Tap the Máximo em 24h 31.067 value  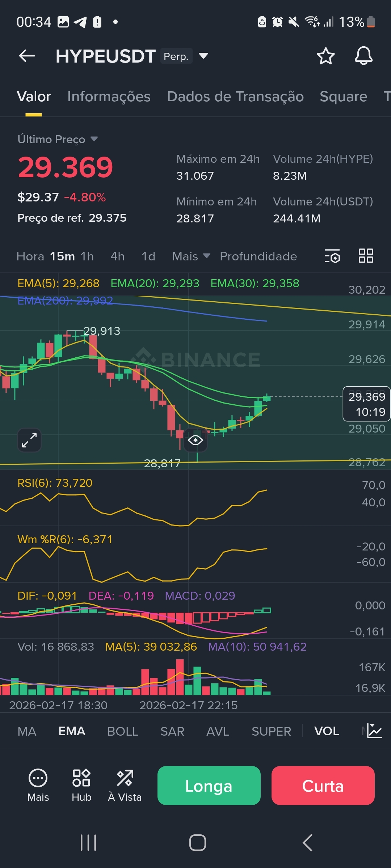point(195,176)
